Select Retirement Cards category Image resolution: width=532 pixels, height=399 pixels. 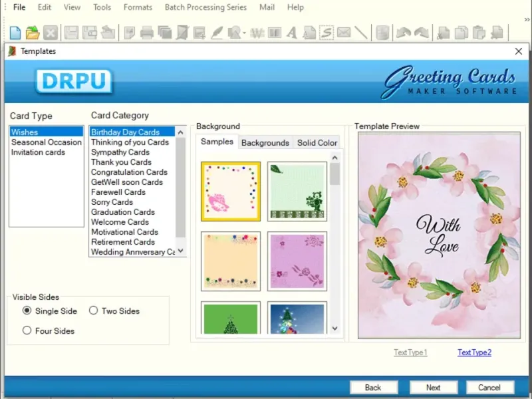click(132, 242)
